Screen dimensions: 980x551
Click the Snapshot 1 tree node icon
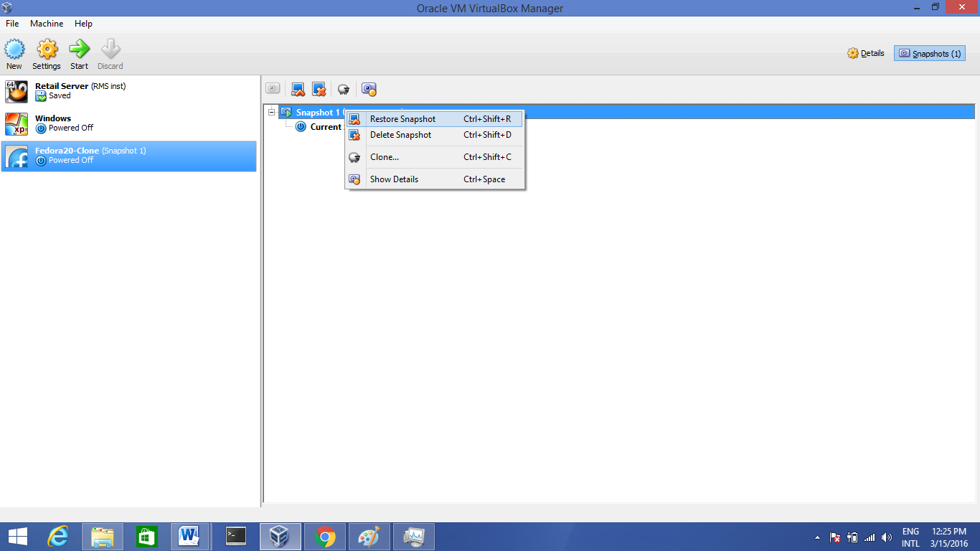(286, 112)
